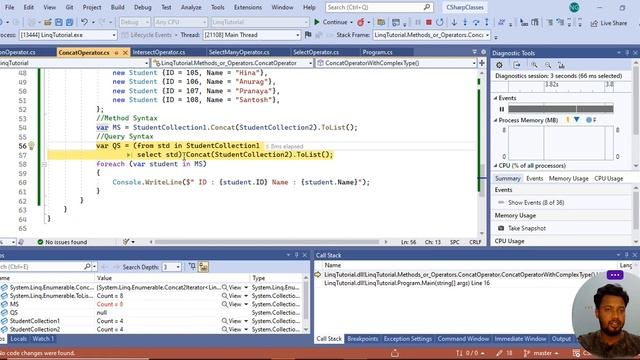Open the Stack Frame dropdown
The width and height of the screenshot is (640, 360).
[x=431, y=35]
